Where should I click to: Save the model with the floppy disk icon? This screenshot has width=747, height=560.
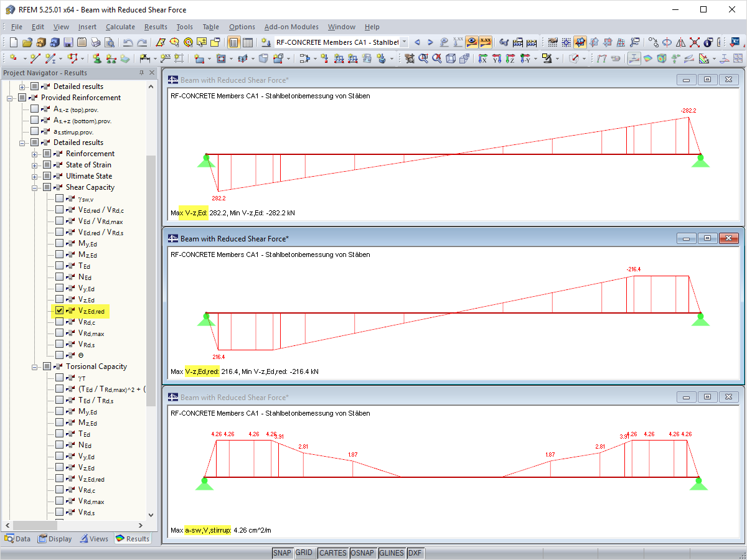pyautogui.click(x=68, y=42)
